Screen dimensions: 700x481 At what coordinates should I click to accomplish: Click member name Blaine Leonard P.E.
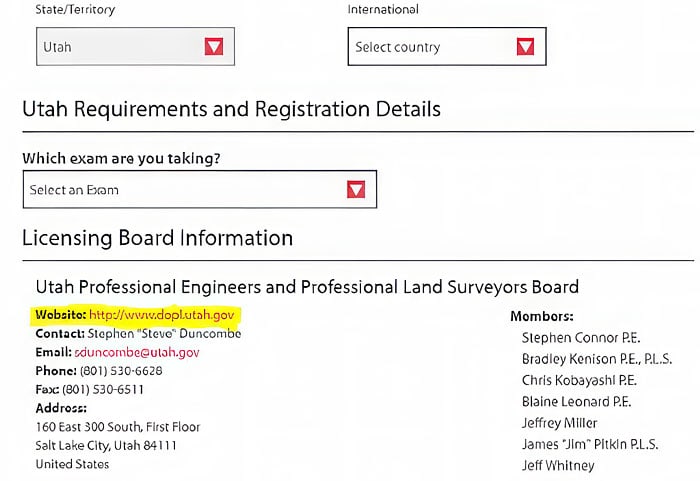(x=576, y=402)
